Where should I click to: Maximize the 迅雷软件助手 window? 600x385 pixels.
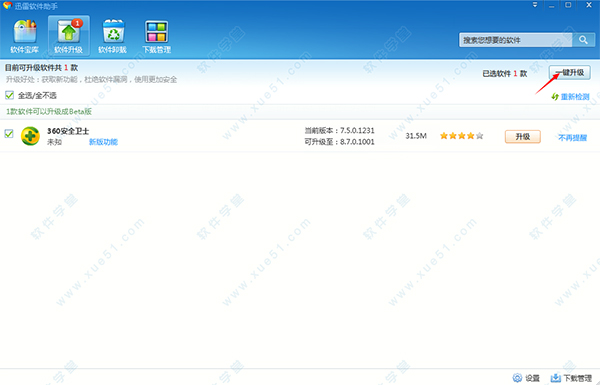[x=568, y=5]
